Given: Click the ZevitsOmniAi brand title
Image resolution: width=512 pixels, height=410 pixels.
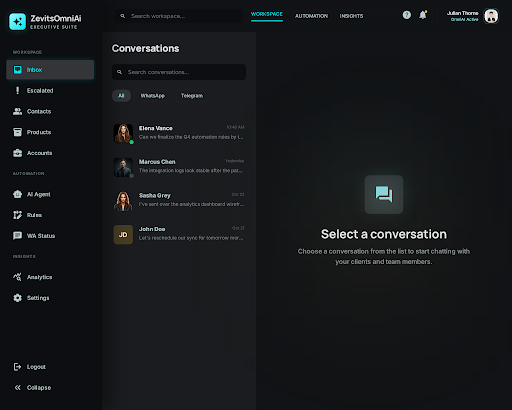Looking at the screenshot, I should click(x=56, y=18).
